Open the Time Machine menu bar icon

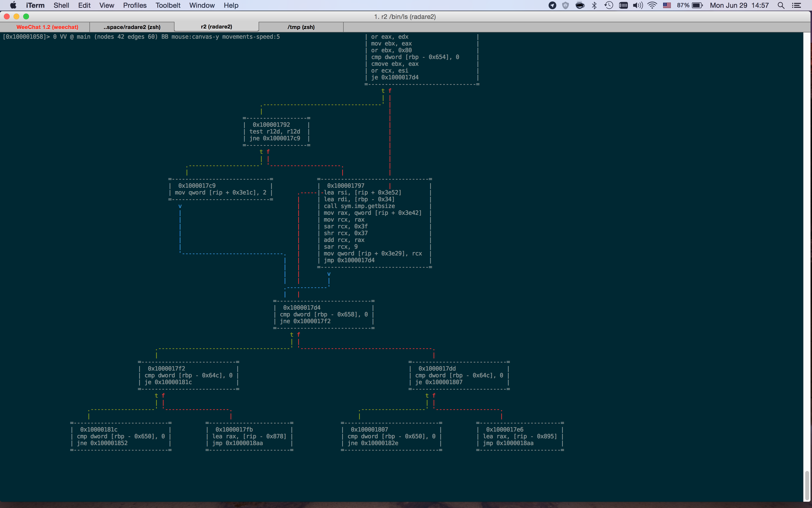609,5
